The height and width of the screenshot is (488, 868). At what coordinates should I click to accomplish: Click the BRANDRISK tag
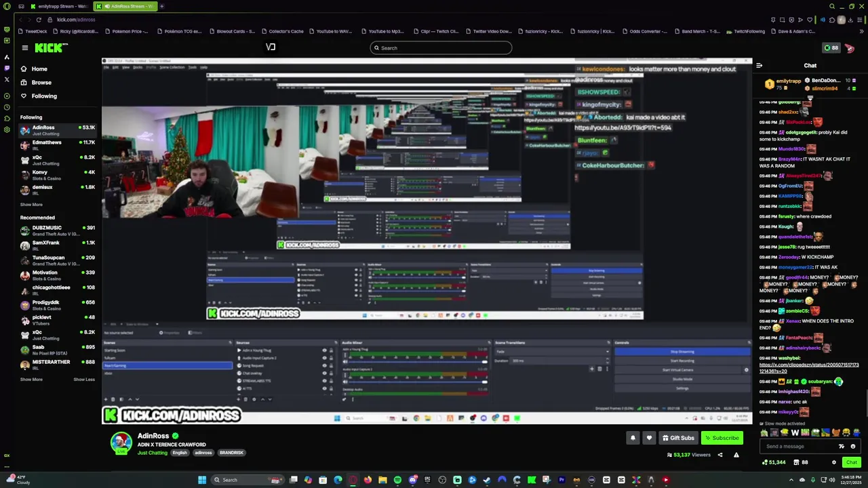coord(231,453)
